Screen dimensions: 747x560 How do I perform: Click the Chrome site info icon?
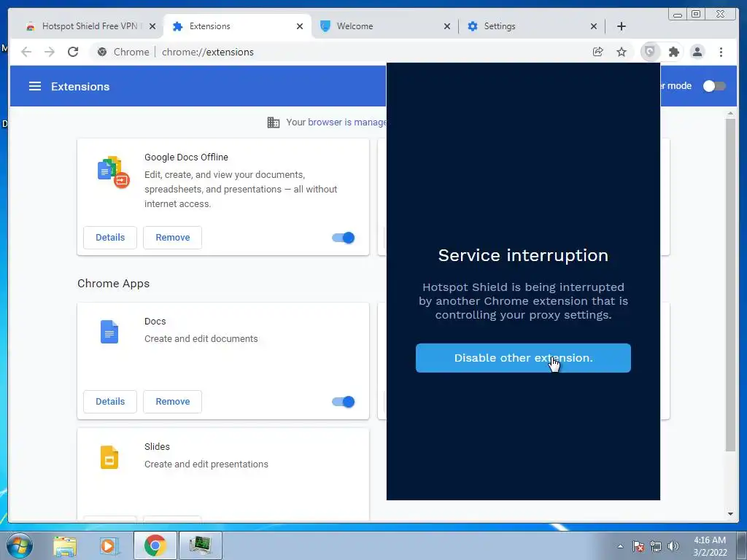point(102,52)
